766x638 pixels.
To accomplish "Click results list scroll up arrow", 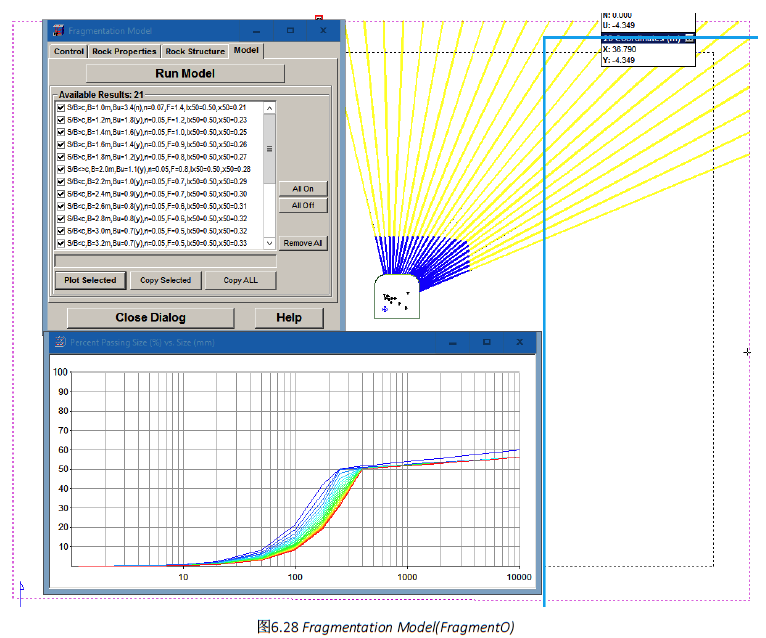I will click(269, 107).
